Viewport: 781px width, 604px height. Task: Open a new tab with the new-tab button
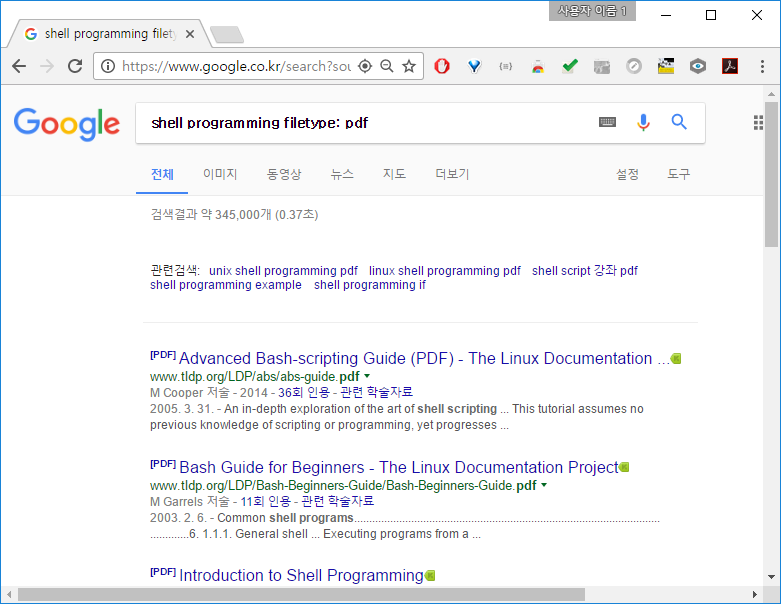(x=227, y=35)
